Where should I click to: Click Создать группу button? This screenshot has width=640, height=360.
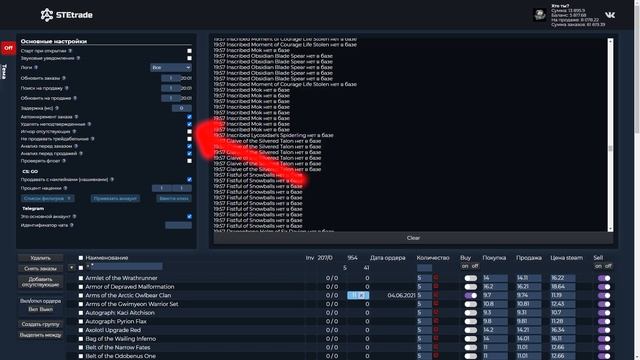coord(40,324)
